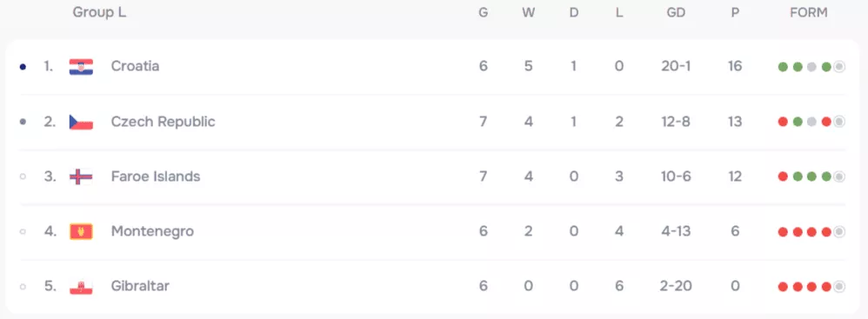Viewport: 868px width, 319px height.
Task: Click the Group L header label
Action: point(100,12)
